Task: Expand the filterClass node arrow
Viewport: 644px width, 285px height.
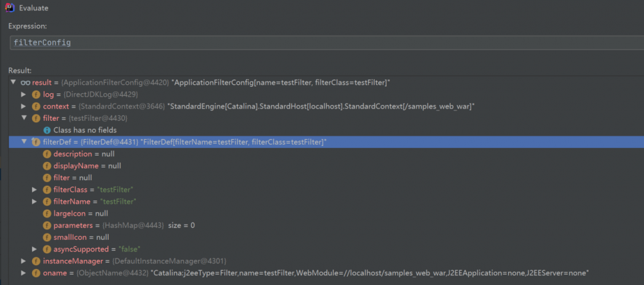Action: coord(35,189)
